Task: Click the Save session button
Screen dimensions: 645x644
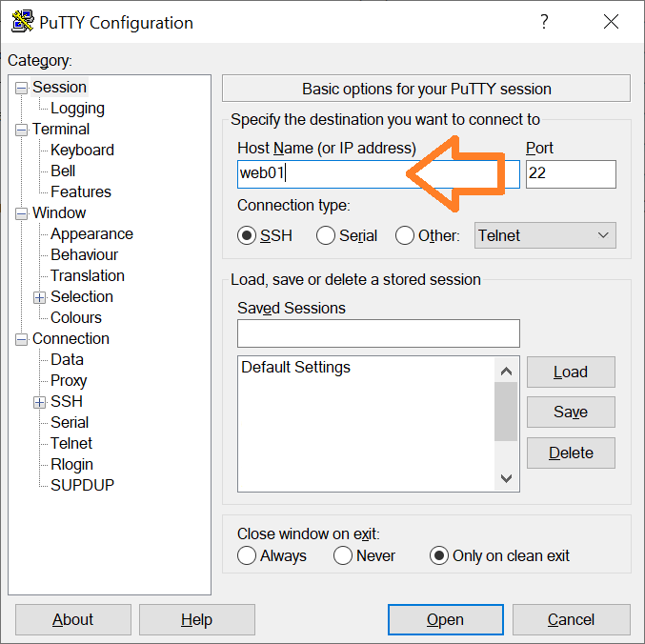Action: (x=571, y=412)
